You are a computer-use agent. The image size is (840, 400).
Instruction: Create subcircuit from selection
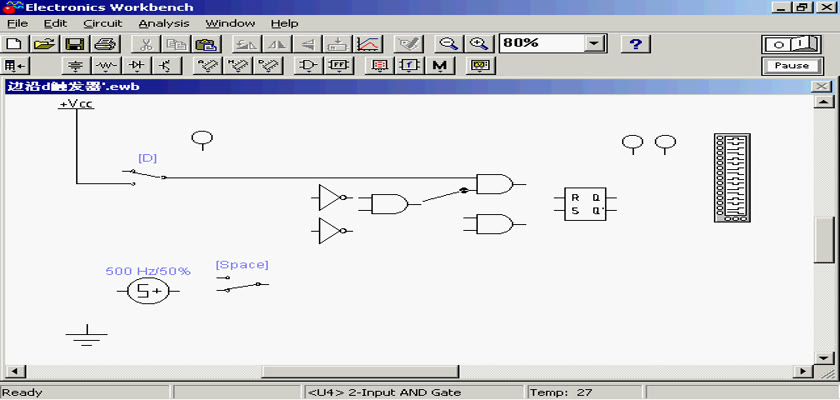pos(338,43)
